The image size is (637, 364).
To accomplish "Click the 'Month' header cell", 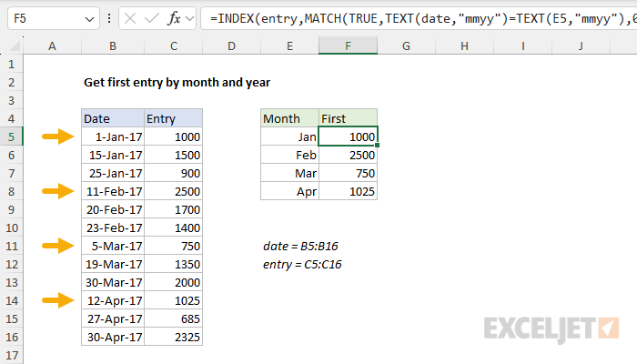I will 289,118.
